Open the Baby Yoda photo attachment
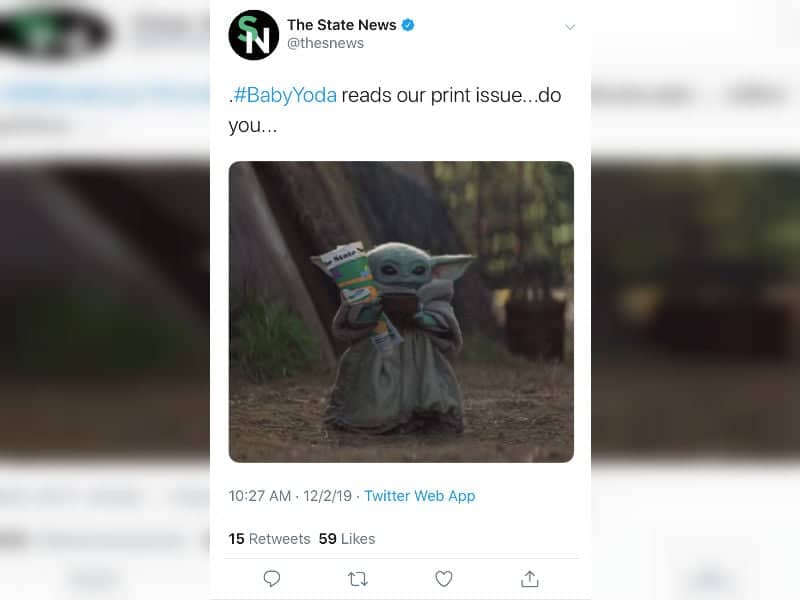This screenshot has width=800, height=600. point(401,312)
